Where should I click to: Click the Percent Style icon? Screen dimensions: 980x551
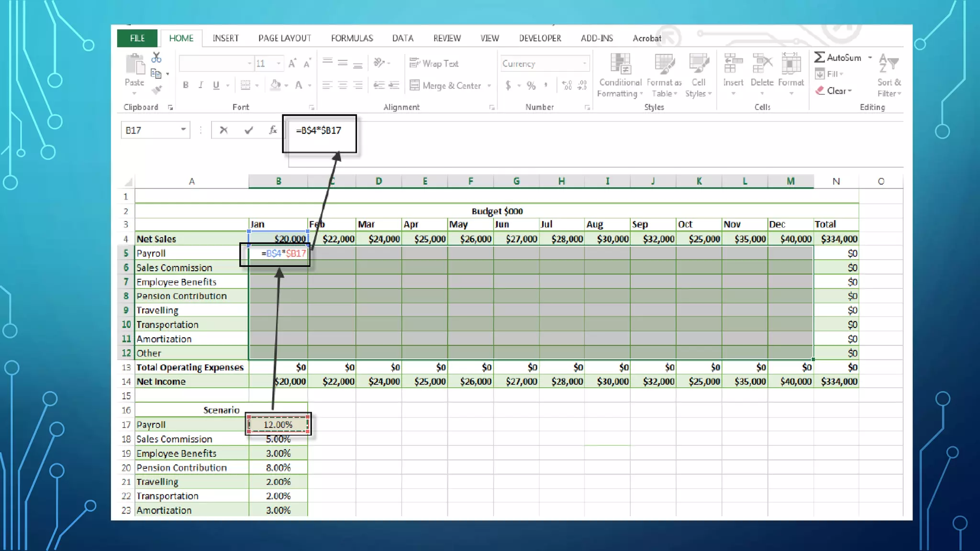[x=531, y=86]
